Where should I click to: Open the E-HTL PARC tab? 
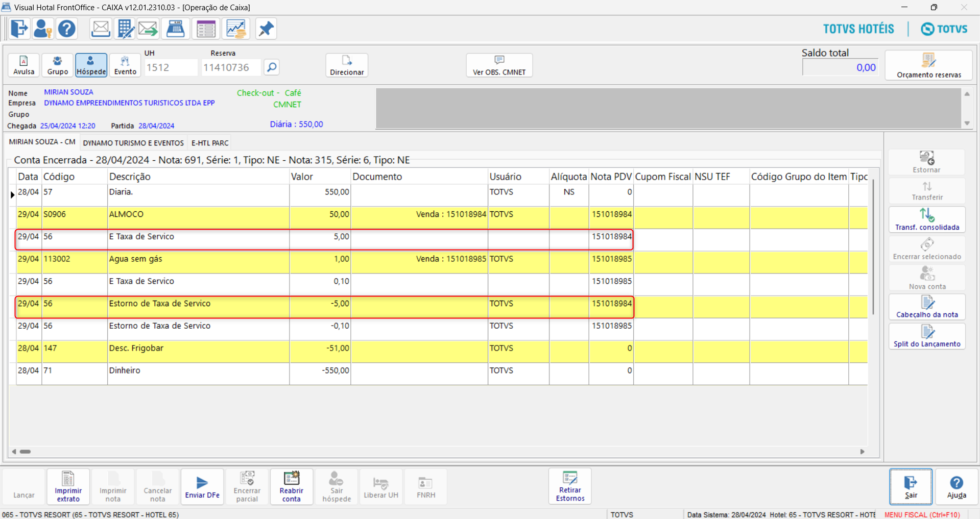[x=210, y=143]
